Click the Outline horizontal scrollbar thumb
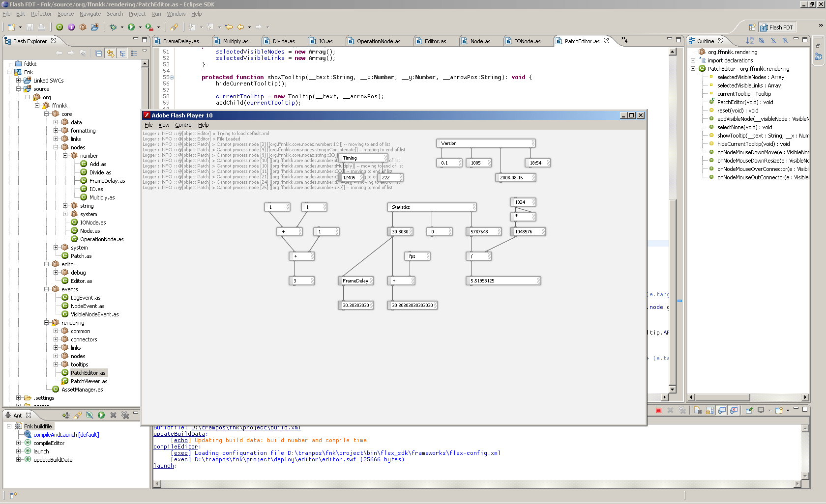The width and height of the screenshot is (826, 504). click(723, 397)
